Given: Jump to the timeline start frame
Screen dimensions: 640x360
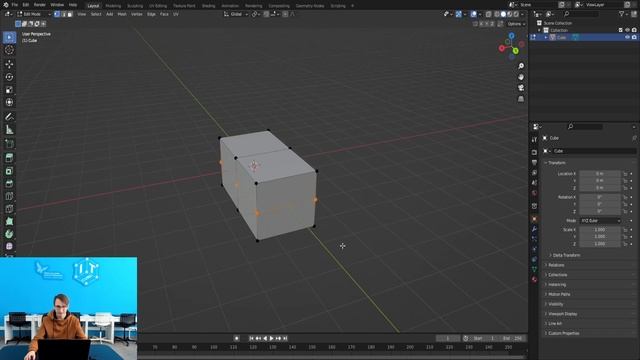Looking at the screenshot, I should point(251,338).
